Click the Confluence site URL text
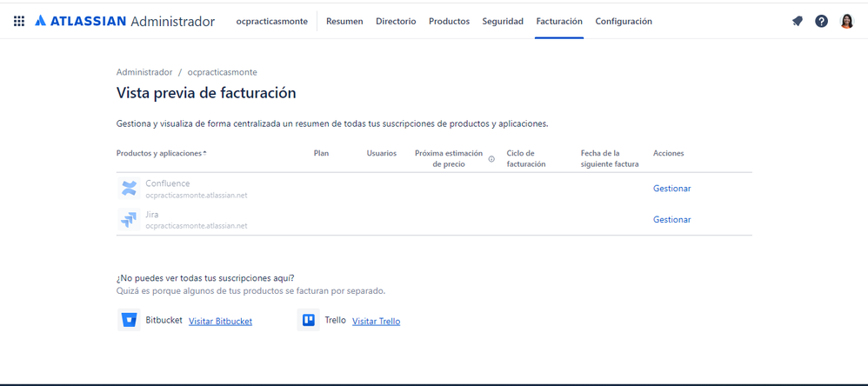 click(197, 195)
